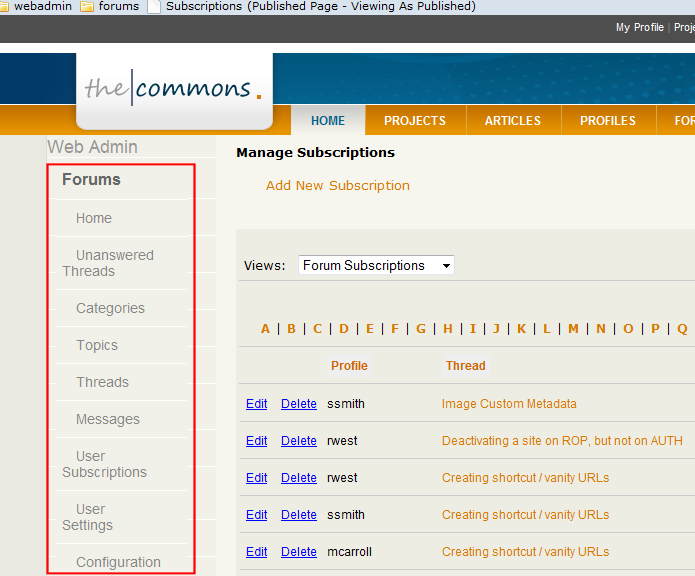The width and height of the screenshot is (695, 576).
Task: Filter by letter L
Action: coord(547,329)
